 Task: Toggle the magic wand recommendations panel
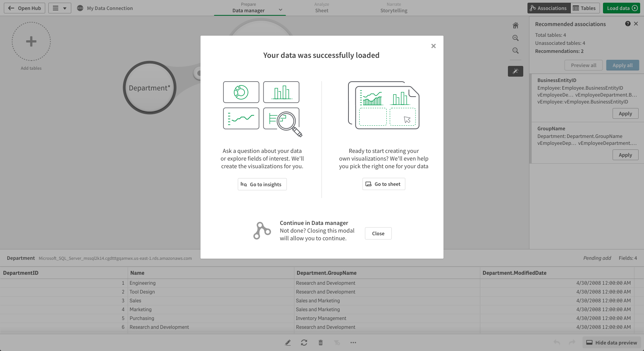(x=515, y=71)
